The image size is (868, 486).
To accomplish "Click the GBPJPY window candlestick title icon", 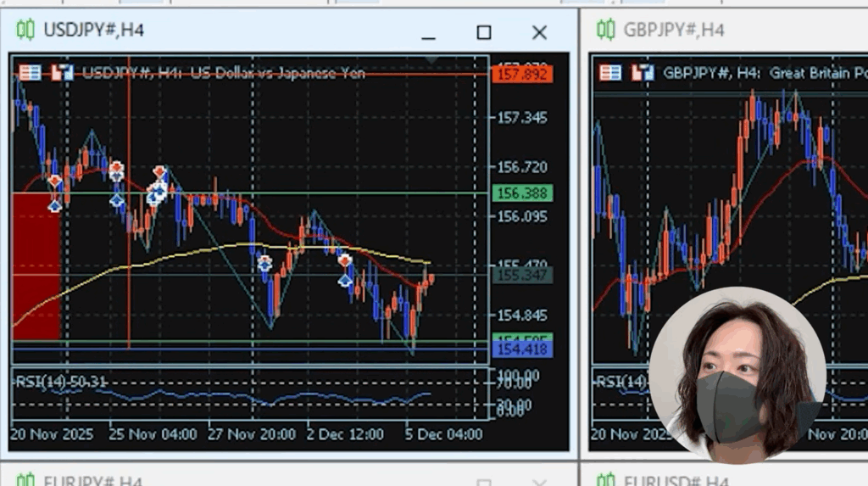I will point(605,31).
